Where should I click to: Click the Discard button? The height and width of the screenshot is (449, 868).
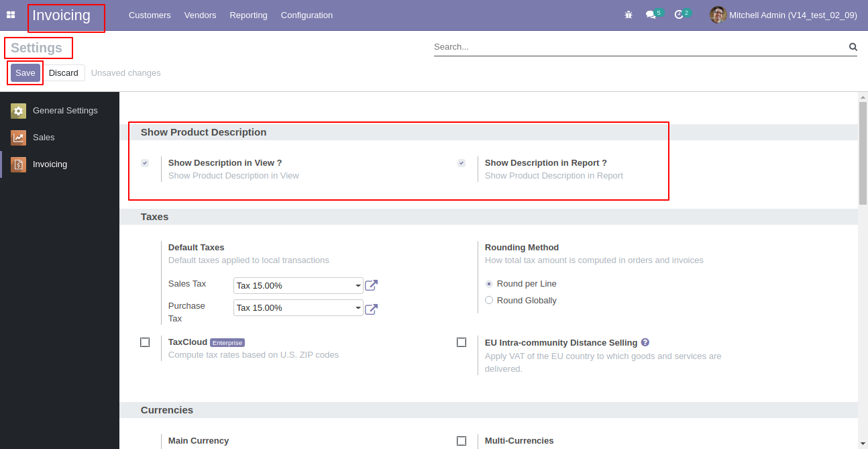64,73
